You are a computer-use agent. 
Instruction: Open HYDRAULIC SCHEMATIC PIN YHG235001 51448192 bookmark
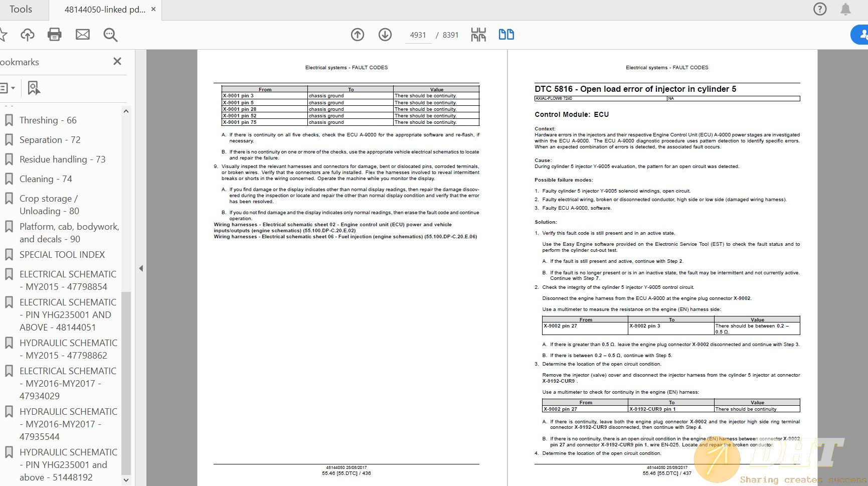point(68,464)
